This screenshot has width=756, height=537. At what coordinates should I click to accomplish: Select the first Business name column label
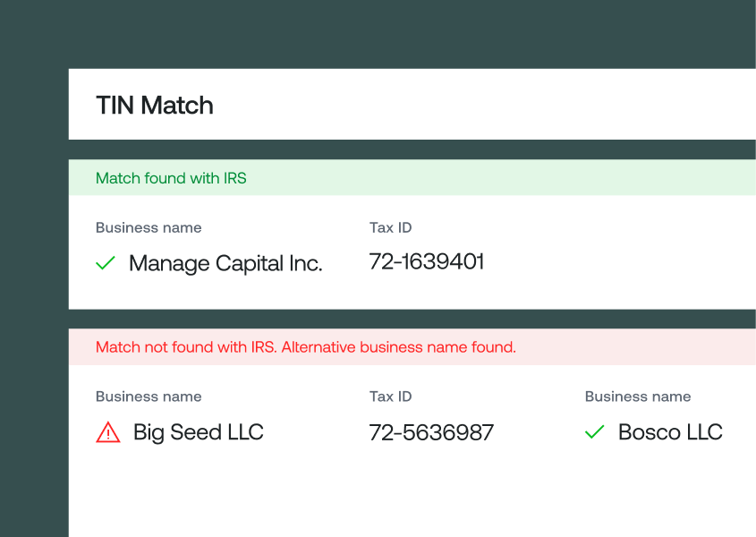tap(149, 227)
